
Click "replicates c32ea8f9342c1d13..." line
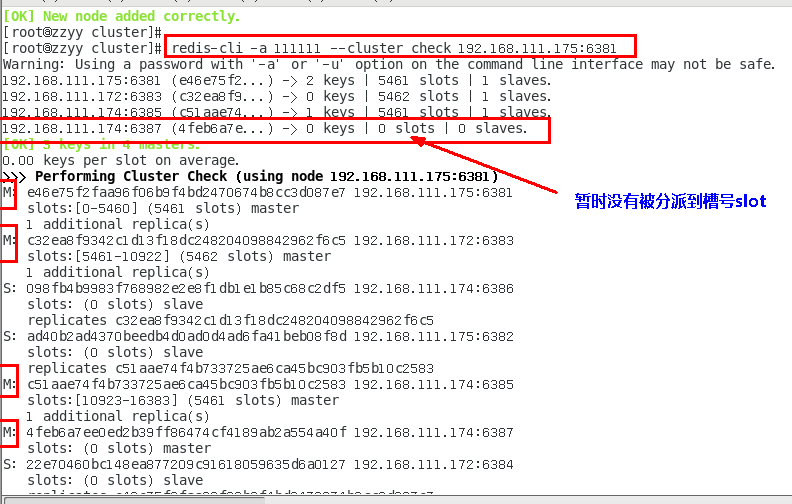231,321
